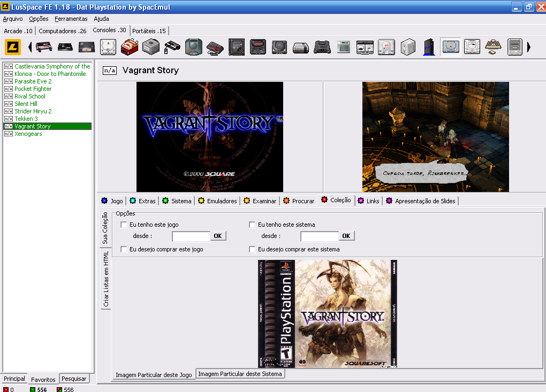Select the Super Famicom console icon

[x=514, y=47]
